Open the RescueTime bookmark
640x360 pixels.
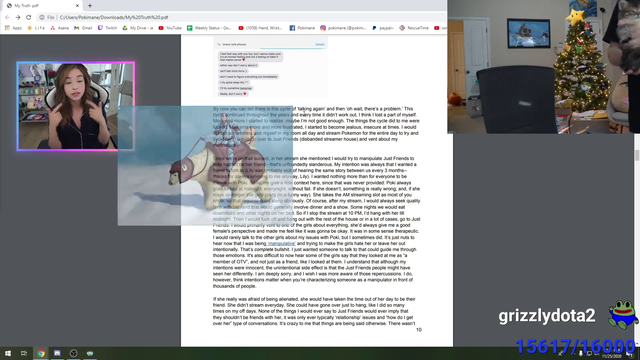click(x=414, y=28)
